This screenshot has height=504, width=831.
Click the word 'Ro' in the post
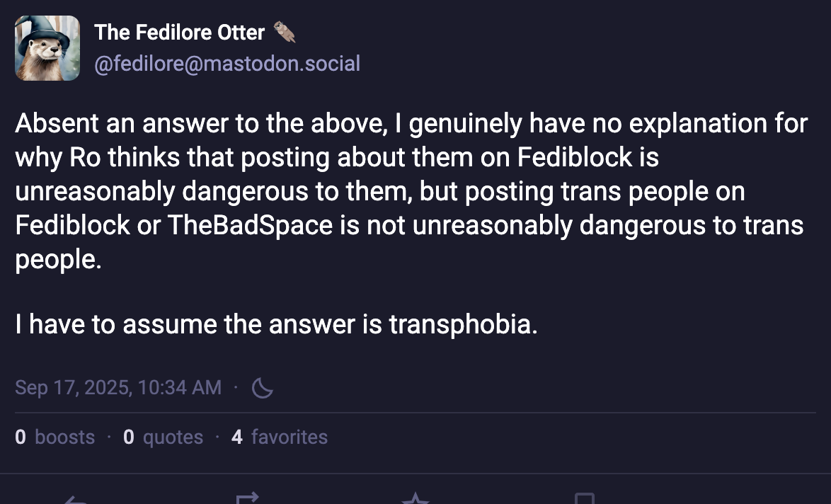point(84,158)
